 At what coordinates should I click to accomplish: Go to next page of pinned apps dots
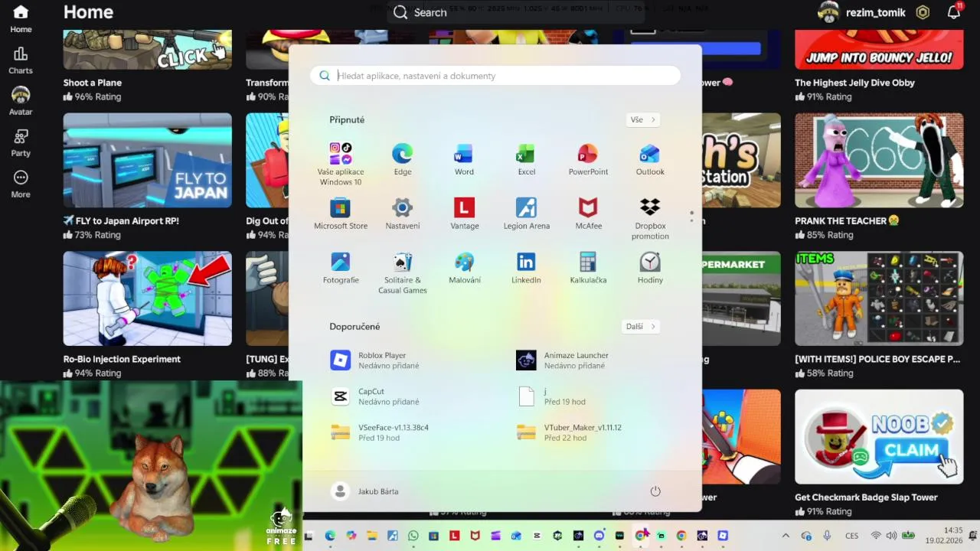(691, 221)
